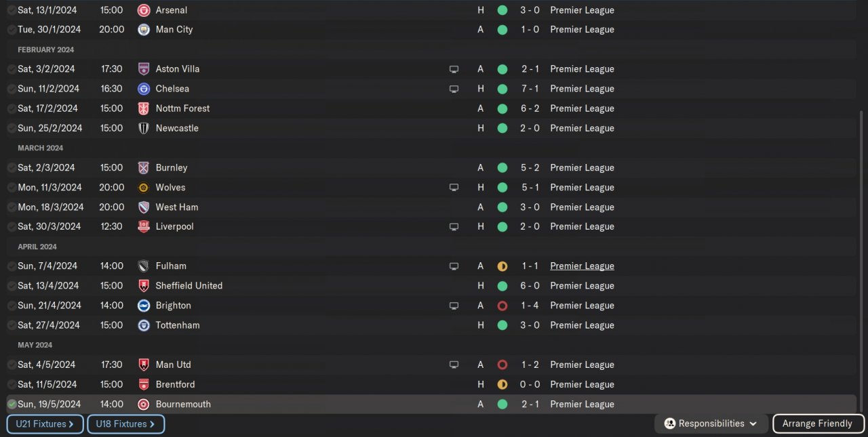Toggle the checkmark beside the Newcastle fixture

point(12,128)
